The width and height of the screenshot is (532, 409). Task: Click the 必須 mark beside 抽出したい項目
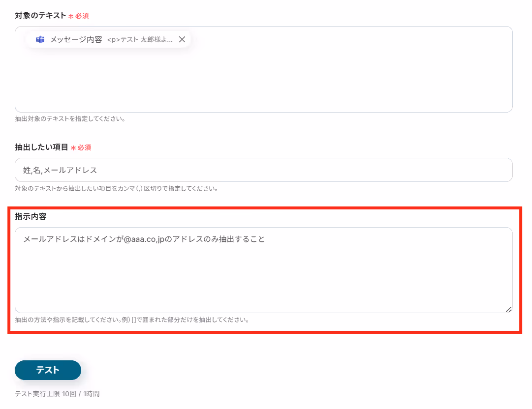(x=84, y=147)
